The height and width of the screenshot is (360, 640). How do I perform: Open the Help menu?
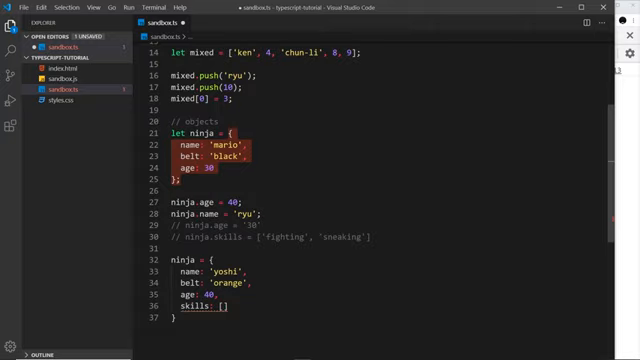pos(180,7)
